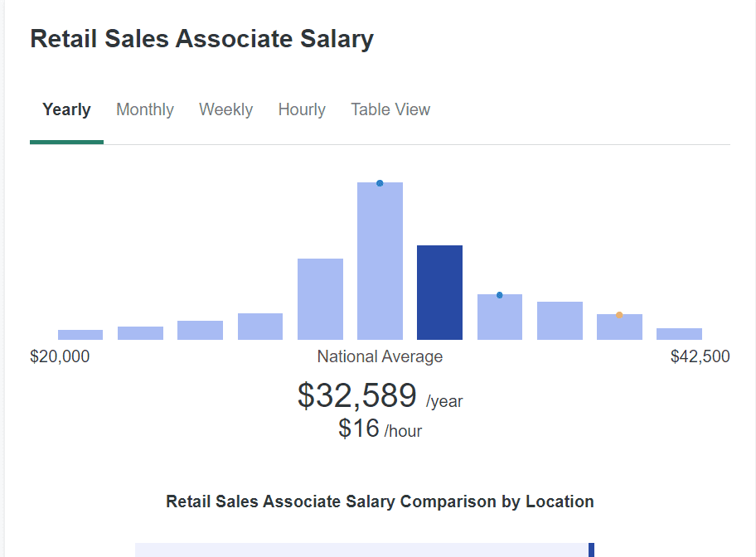Click the bar immediately left of the tallest bar
The image size is (756, 557).
[x=320, y=299]
